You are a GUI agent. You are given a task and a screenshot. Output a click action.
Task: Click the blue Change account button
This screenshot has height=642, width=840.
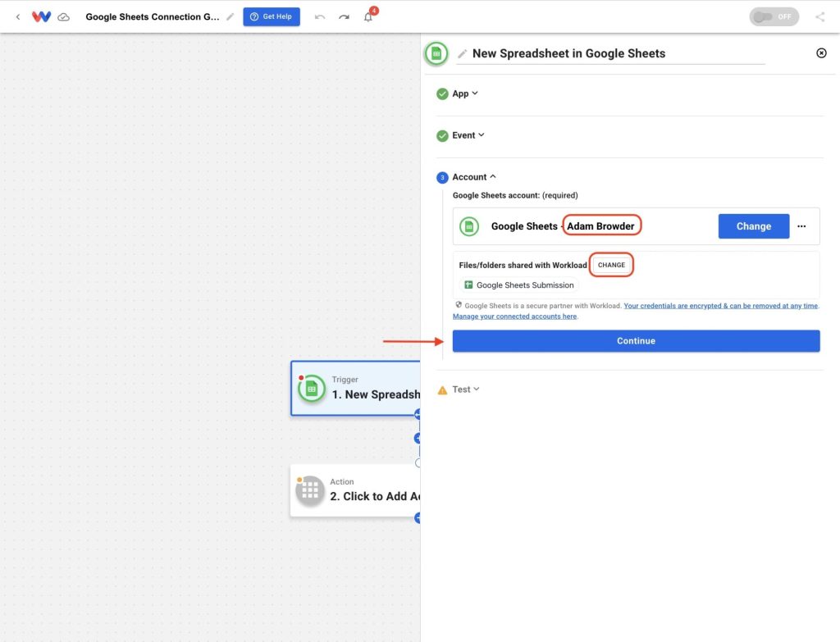754,226
